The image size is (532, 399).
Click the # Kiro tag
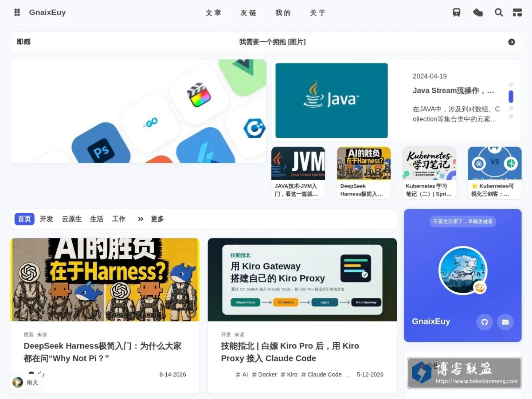pos(289,375)
